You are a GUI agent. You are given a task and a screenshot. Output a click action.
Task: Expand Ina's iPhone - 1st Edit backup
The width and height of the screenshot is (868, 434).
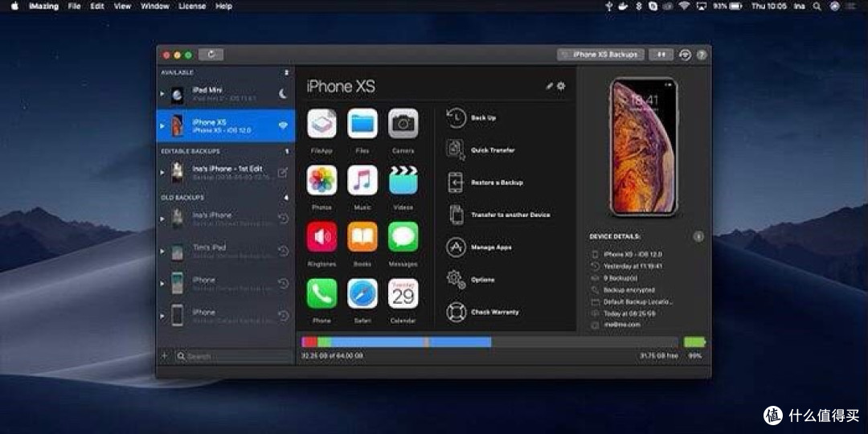tap(162, 173)
